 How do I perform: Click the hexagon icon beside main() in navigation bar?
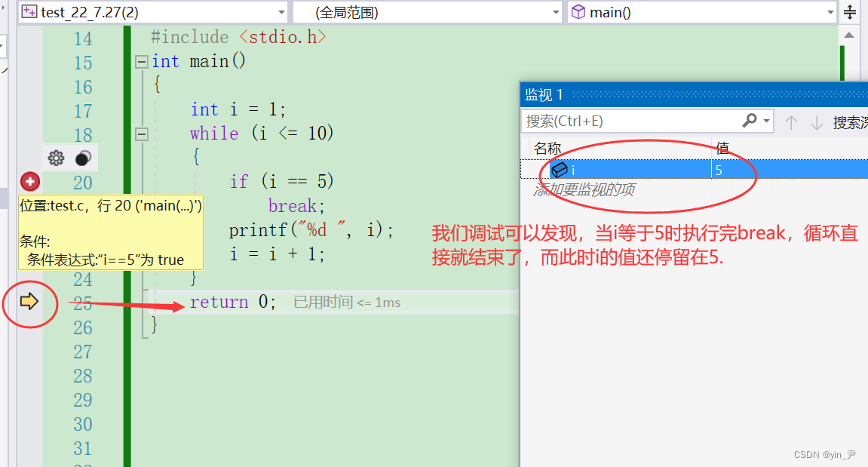[580, 11]
